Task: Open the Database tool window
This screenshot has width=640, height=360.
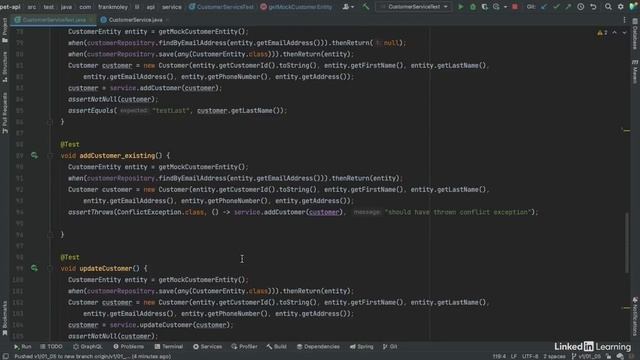Action: (635, 34)
